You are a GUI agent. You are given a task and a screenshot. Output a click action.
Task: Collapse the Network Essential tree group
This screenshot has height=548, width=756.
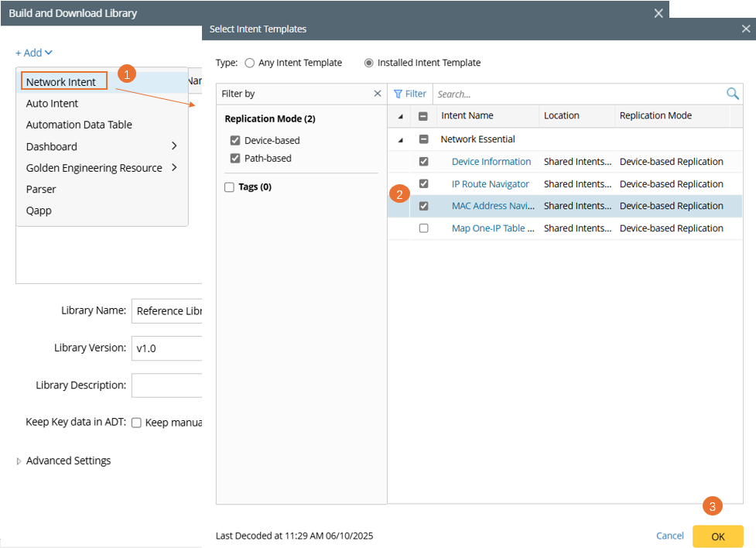click(x=400, y=140)
